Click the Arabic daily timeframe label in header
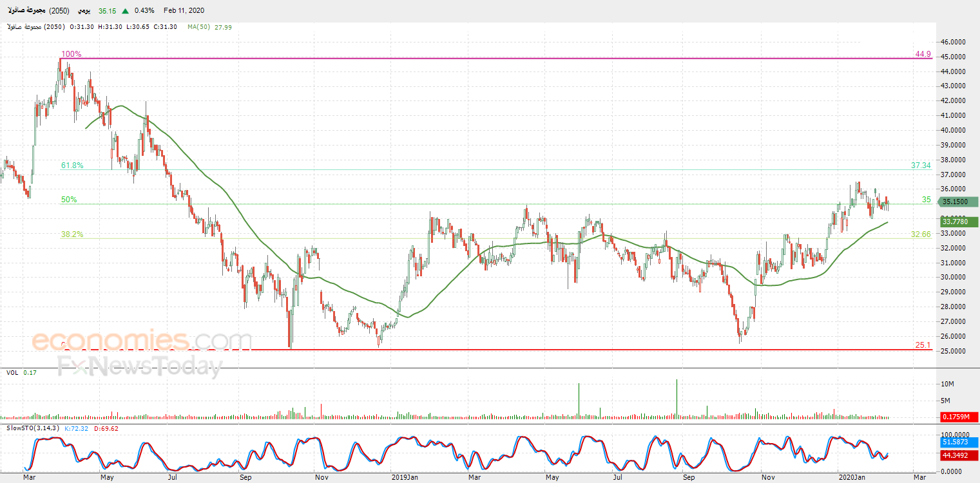Image resolution: width=980 pixels, height=483 pixels. coord(84,11)
